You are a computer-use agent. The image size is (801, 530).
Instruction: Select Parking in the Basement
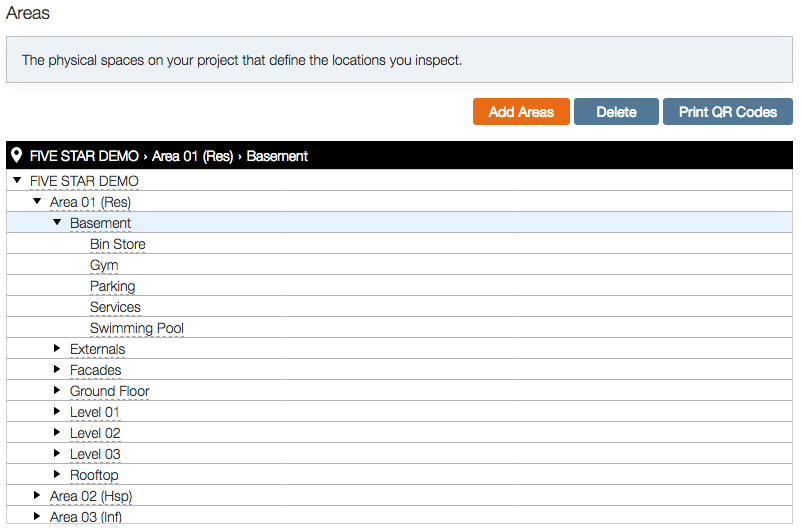[x=112, y=286]
